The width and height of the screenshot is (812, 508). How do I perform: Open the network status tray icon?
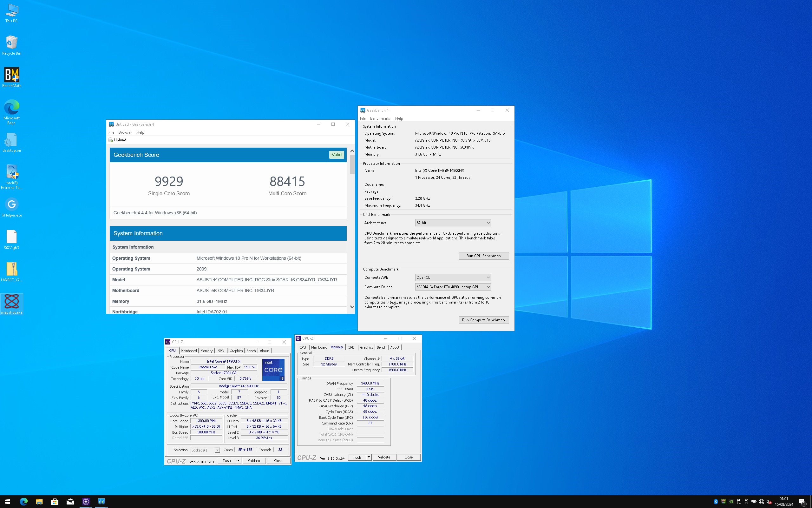(761, 502)
